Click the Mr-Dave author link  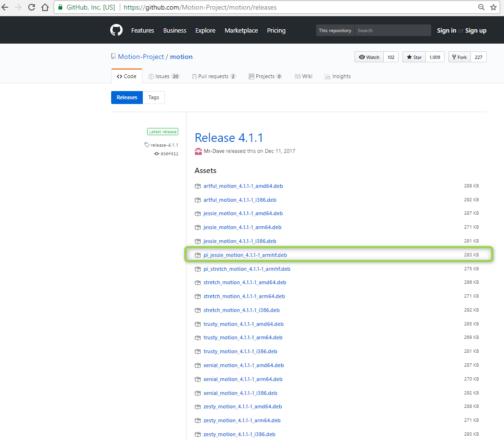pos(214,151)
